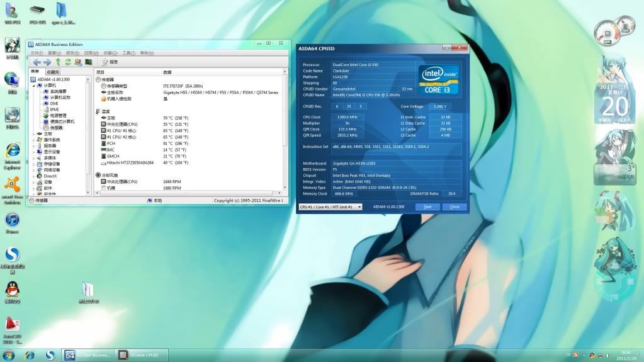Viewport: 644px width, 362px height.
Task: Click the Save button in CPUID window
Action: tap(427, 206)
